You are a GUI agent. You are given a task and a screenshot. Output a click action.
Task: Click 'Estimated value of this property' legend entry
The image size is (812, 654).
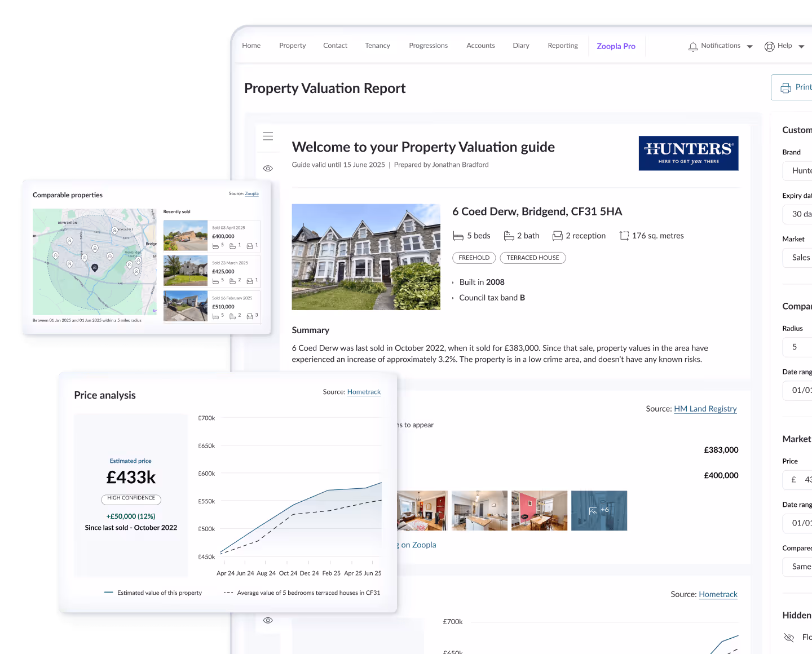click(153, 593)
